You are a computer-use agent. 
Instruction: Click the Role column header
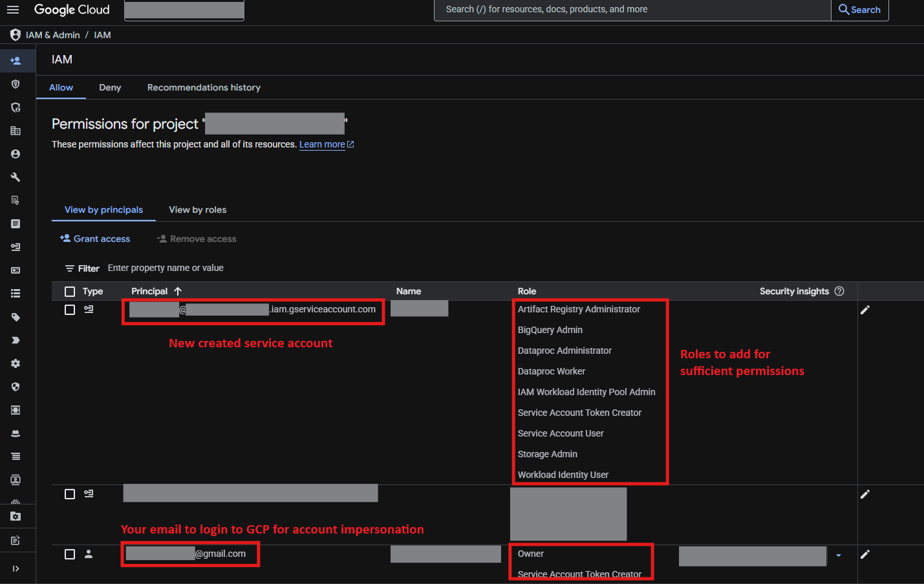527,291
